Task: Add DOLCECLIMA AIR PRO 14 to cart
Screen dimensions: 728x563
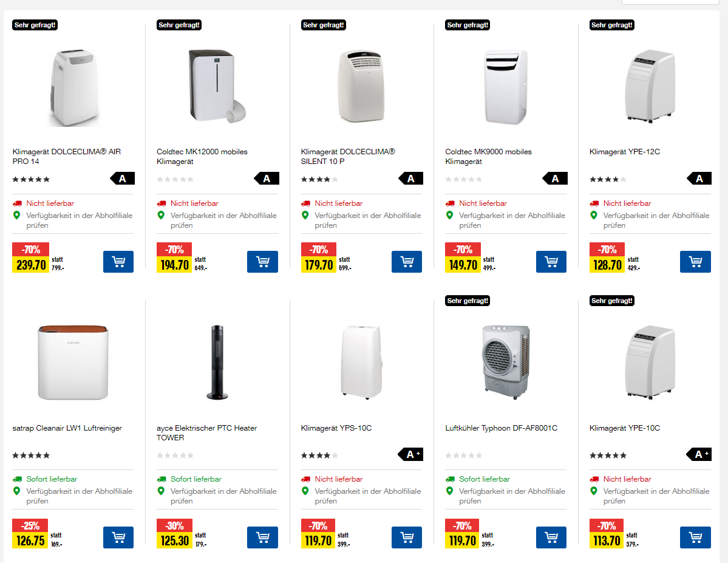Action: coord(118,262)
